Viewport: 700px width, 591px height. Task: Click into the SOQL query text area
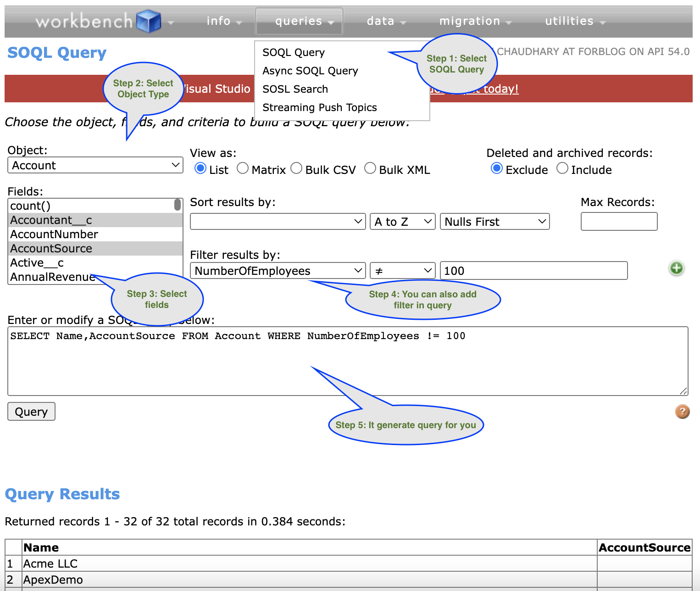pyautogui.click(x=348, y=361)
